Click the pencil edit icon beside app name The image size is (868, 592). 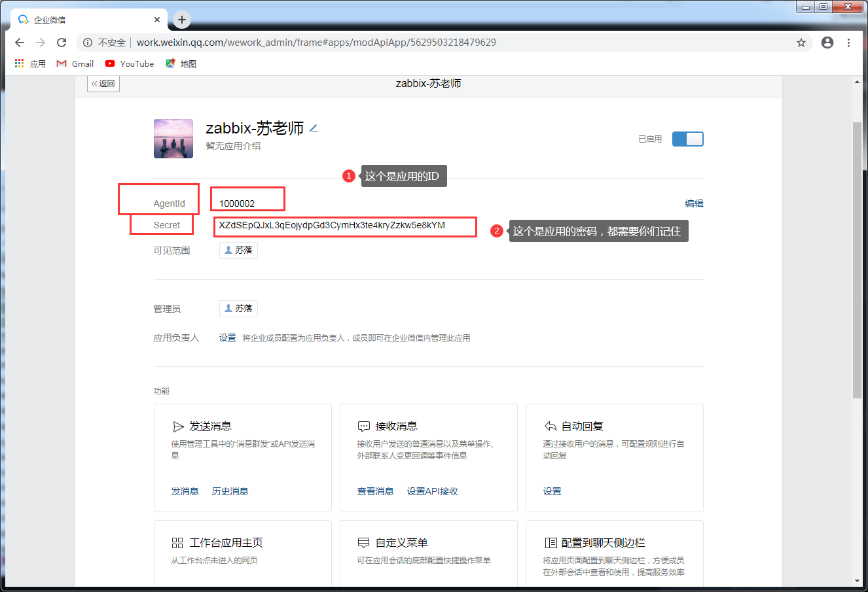pyautogui.click(x=314, y=128)
